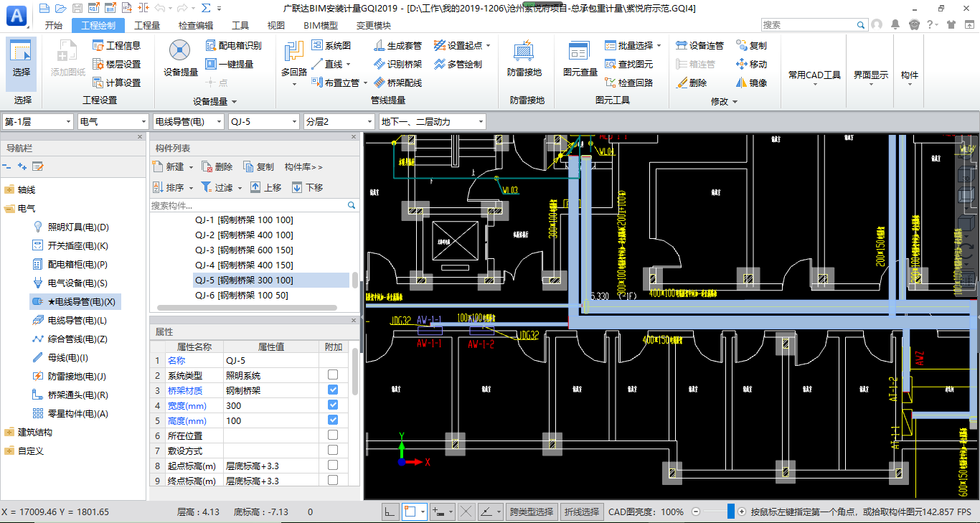Click 桥架配线 cable tray wiring
980x523 pixels.
click(x=398, y=83)
